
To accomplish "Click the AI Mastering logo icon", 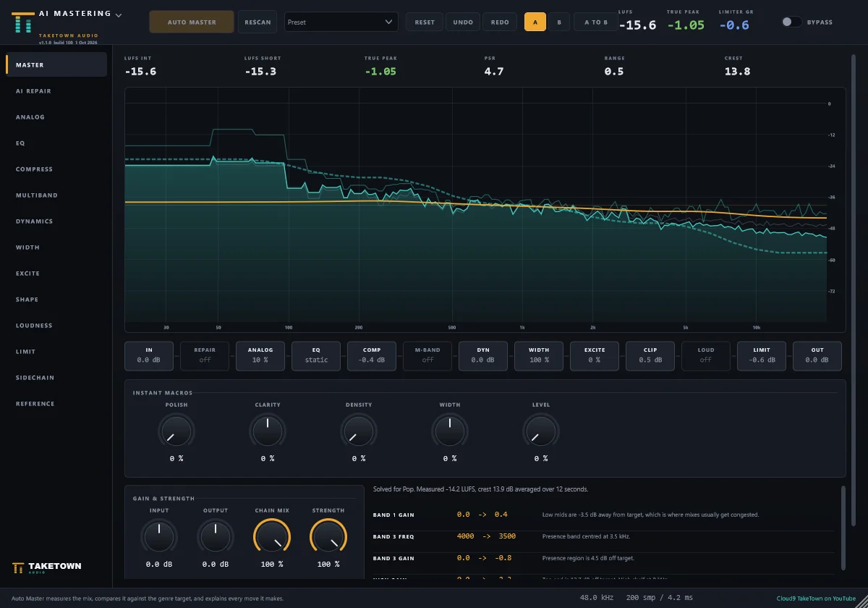I will tap(22, 22).
